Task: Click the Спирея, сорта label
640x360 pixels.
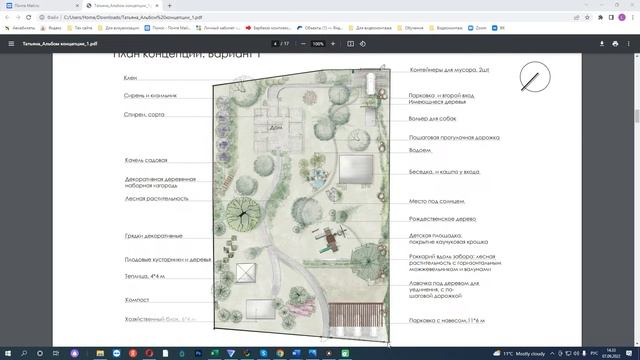Action: click(144, 115)
